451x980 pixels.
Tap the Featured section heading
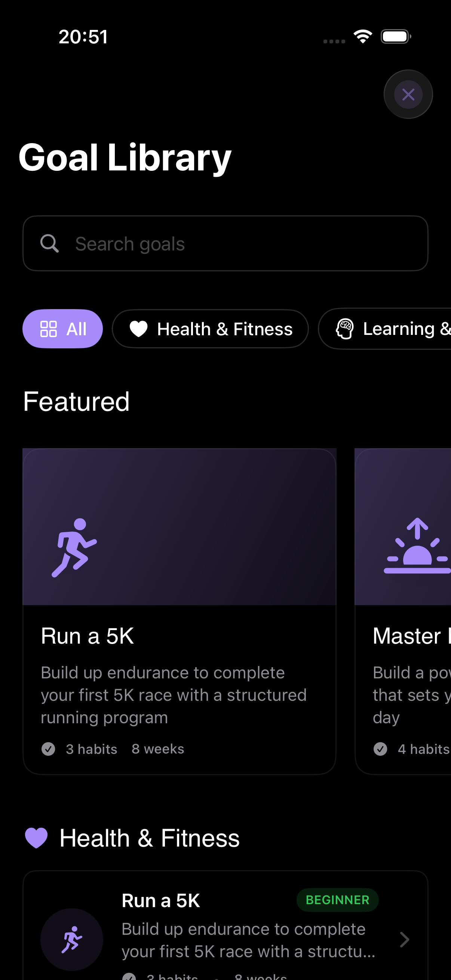pyautogui.click(x=76, y=401)
